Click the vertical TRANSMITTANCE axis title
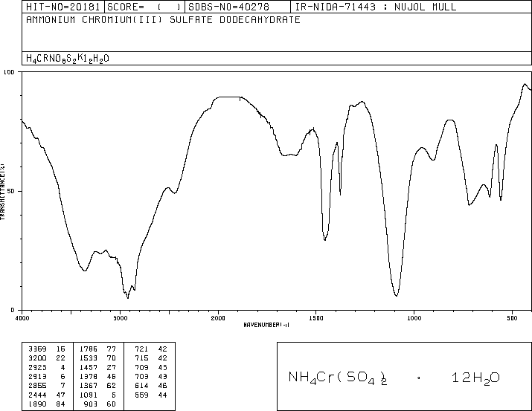Image resolution: width=532 pixels, height=411 pixels. pos(4,191)
